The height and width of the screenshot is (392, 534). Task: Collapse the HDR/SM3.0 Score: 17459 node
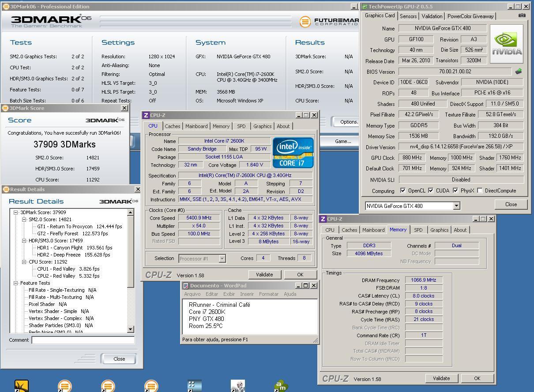(x=24, y=241)
